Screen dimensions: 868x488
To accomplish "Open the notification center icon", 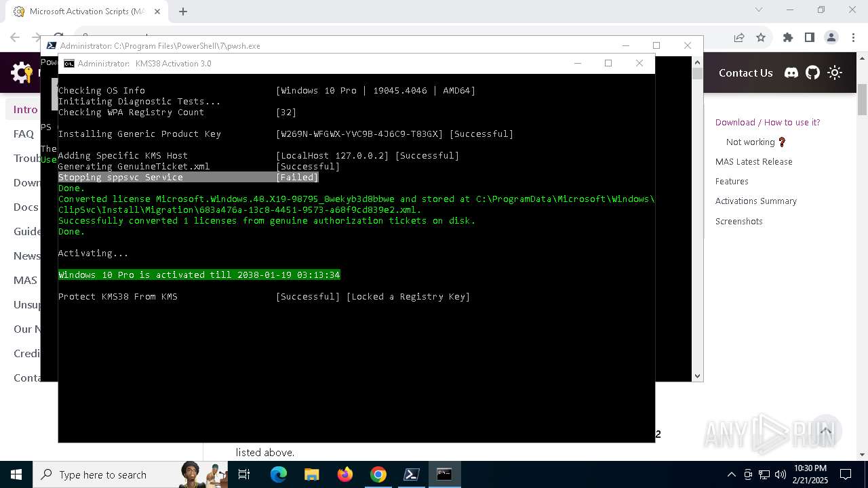I will point(846,474).
